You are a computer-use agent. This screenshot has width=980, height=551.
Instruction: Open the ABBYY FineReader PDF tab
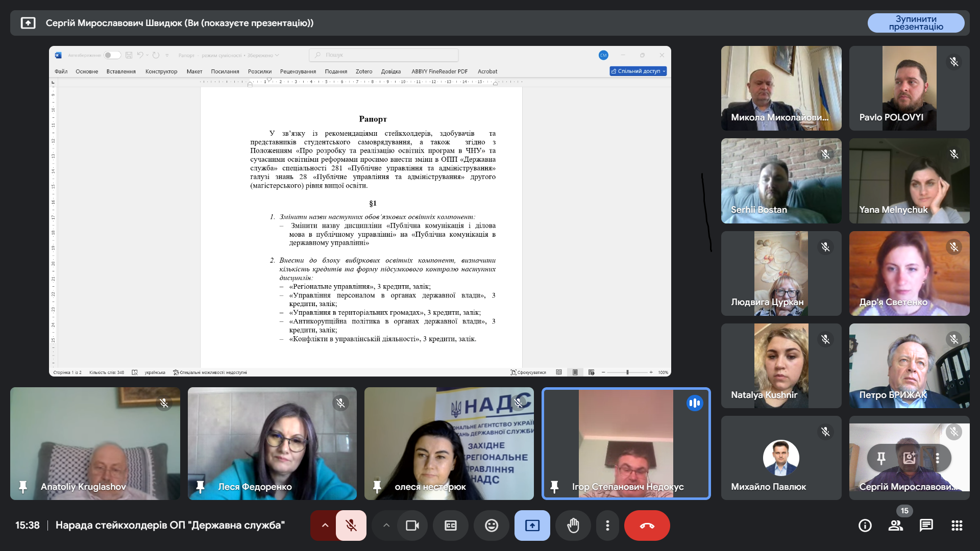[x=439, y=71]
